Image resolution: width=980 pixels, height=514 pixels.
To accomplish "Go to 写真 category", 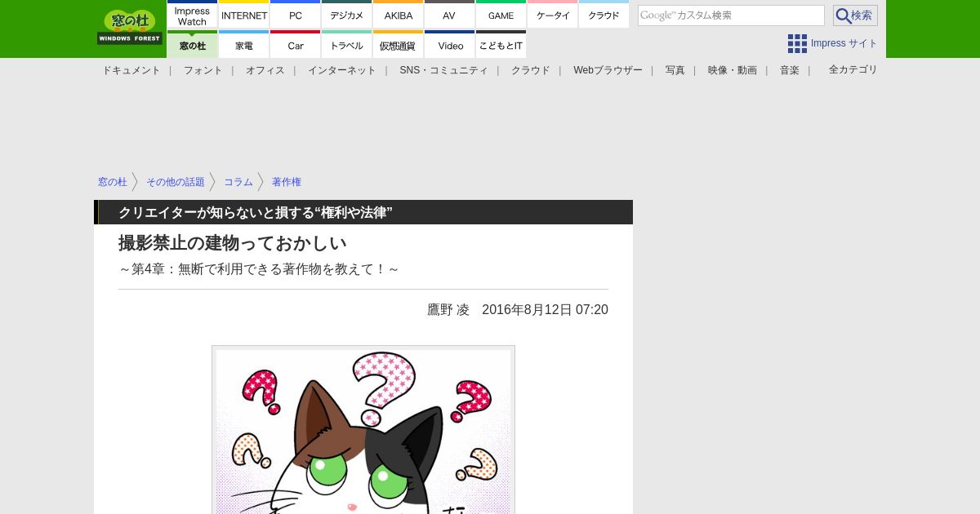I will click(x=675, y=70).
